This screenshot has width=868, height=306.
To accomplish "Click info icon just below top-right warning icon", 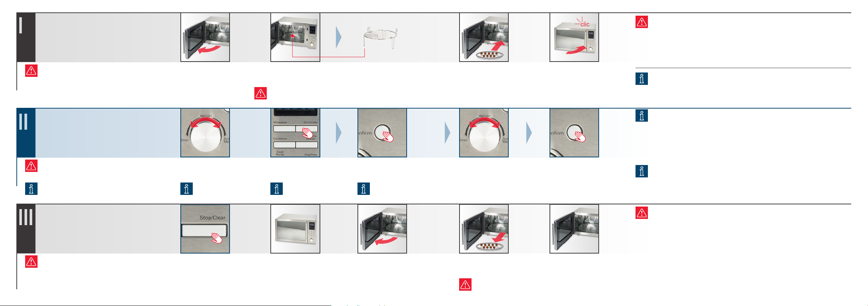I will [x=642, y=79].
